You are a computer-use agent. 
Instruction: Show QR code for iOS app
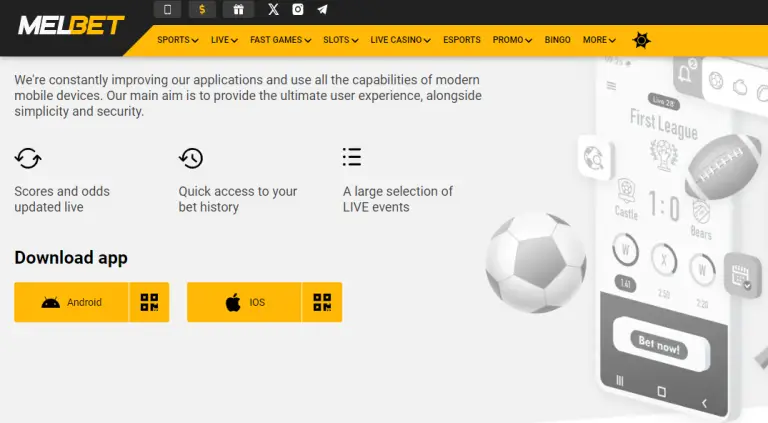coord(322,302)
